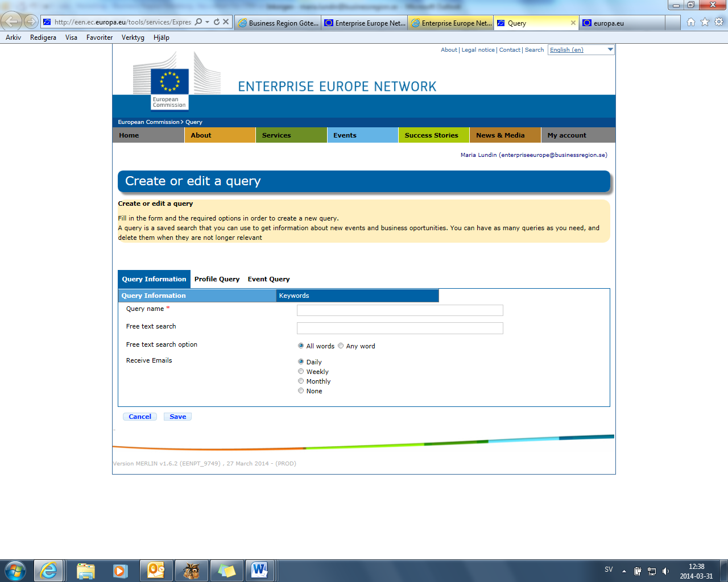Show hidden tray icons arrow
This screenshot has height=582, width=728.
pyautogui.click(x=624, y=571)
